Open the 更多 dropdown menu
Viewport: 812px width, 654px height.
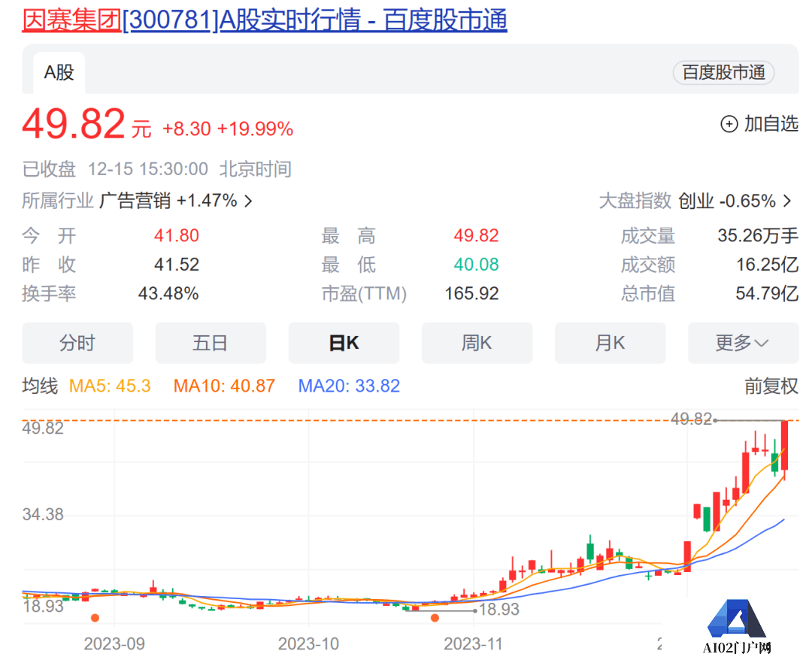743,343
